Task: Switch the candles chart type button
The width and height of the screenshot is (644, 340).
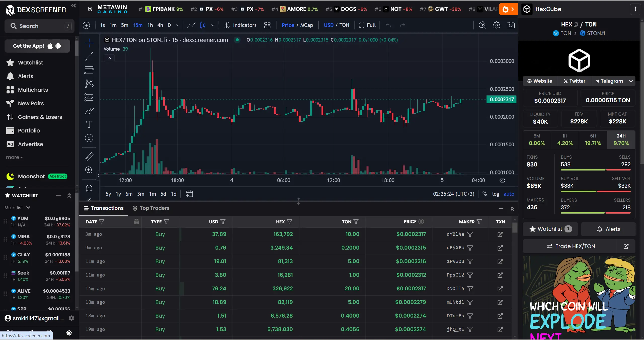Action: click(203, 25)
